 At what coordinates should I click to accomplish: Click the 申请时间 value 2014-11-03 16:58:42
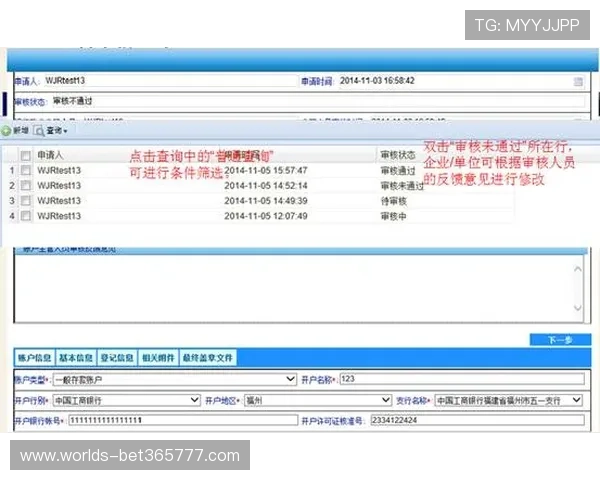pos(377,81)
